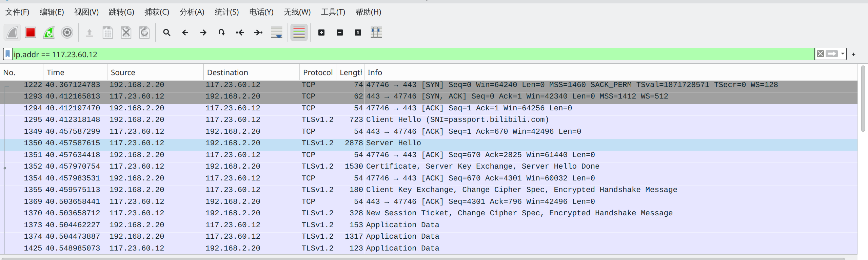The image size is (868, 260).
Task: Clear the display filter
Action: click(x=820, y=54)
